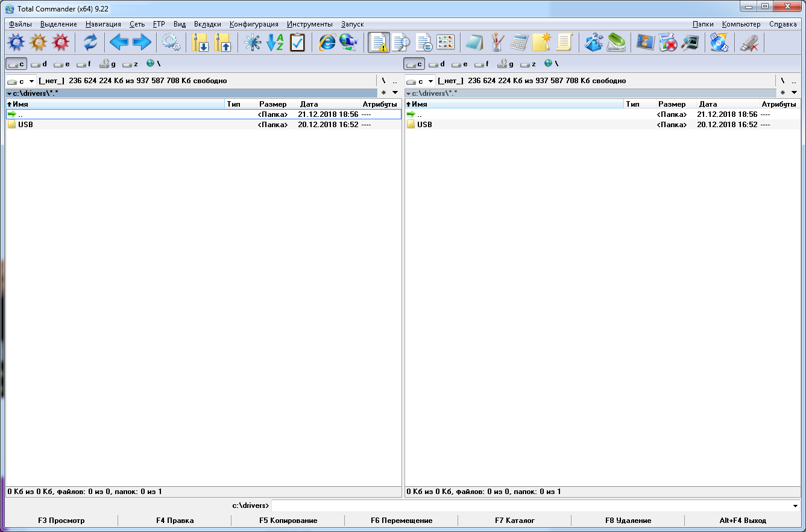Sort right panel by Дата column header
This screenshot has height=532, width=806.
click(x=728, y=104)
